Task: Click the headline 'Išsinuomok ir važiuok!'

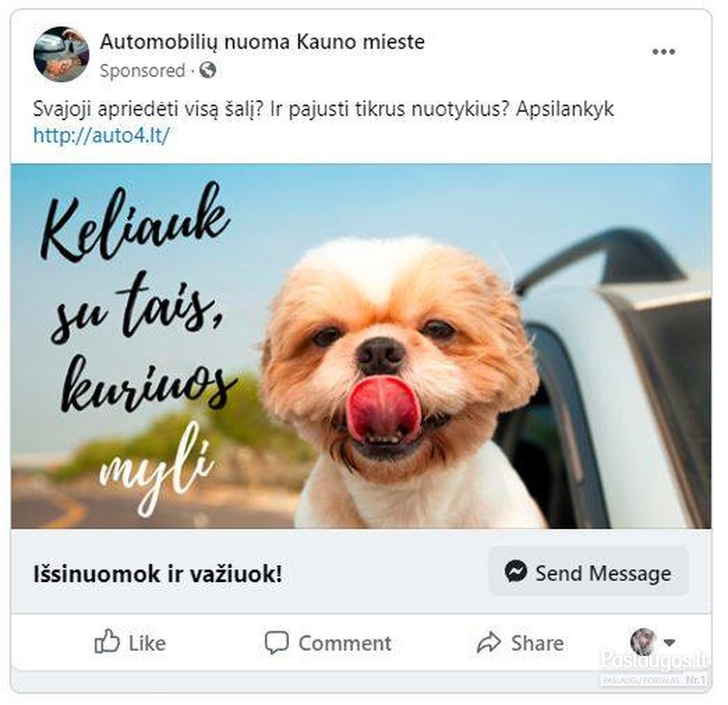Action: coord(158,574)
